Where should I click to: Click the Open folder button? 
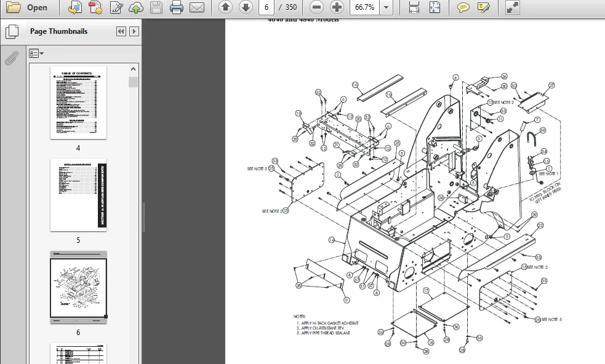point(26,7)
